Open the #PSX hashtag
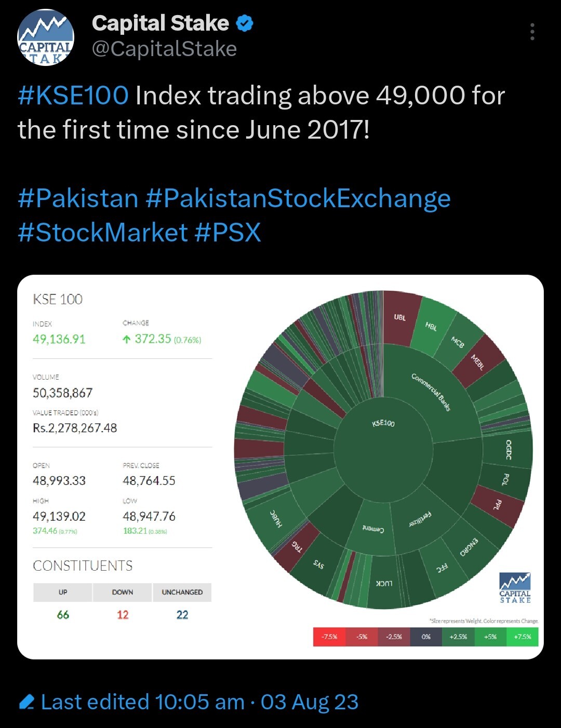The width and height of the screenshot is (561, 728). 228,233
